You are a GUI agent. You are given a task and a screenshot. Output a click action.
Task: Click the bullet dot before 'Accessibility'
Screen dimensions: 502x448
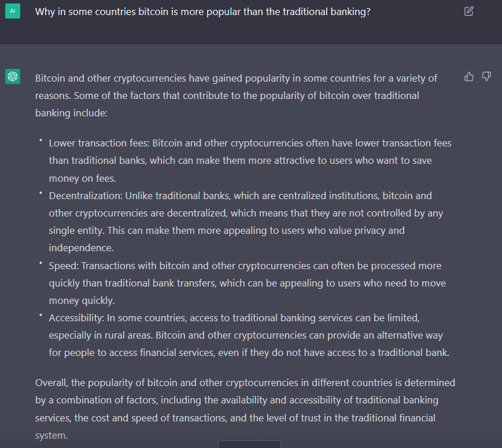[40, 315]
